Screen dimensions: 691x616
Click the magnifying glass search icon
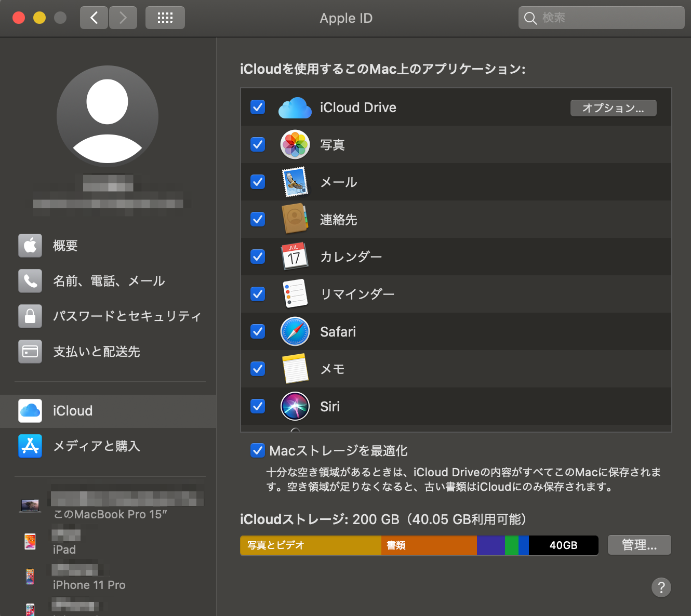(530, 18)
